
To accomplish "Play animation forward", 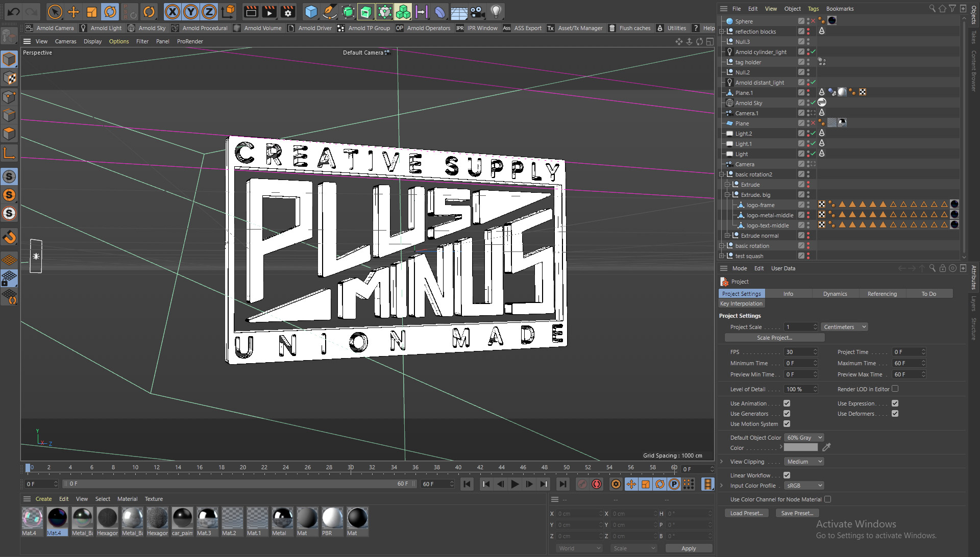I will [515, 484].
